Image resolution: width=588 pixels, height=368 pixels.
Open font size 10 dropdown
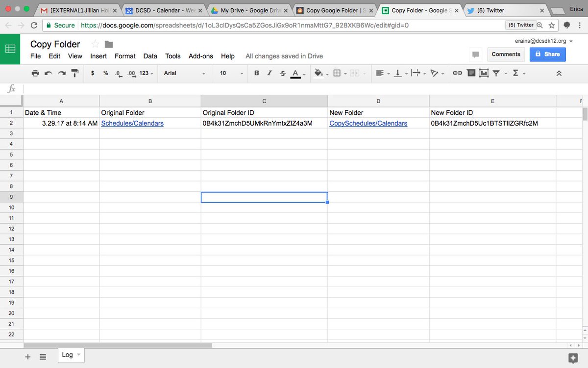(231, 73)
